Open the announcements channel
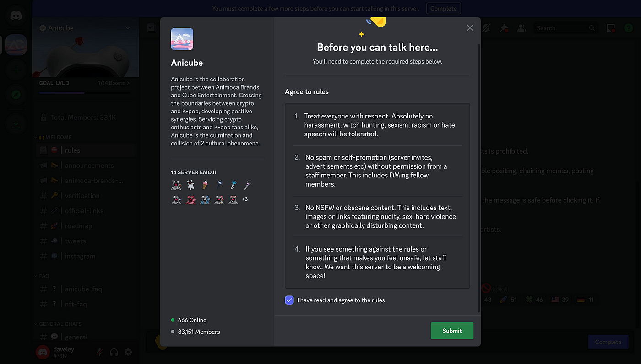 86,165
